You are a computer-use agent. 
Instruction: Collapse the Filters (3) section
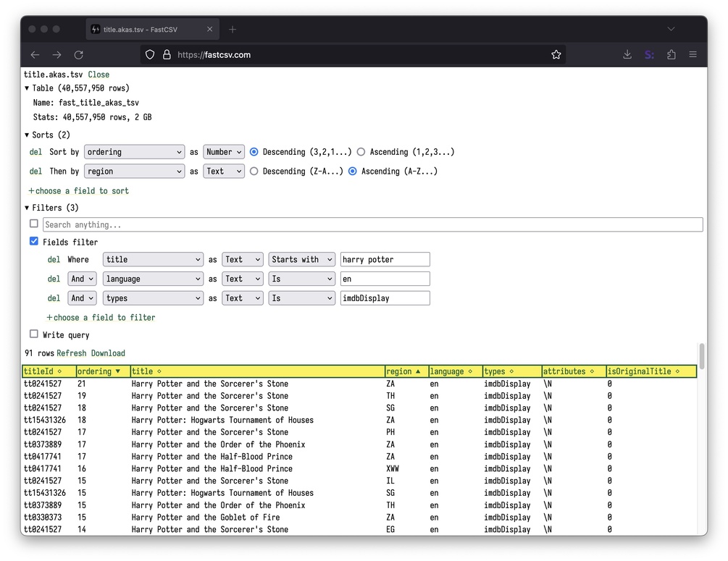[x=27, y=208]
